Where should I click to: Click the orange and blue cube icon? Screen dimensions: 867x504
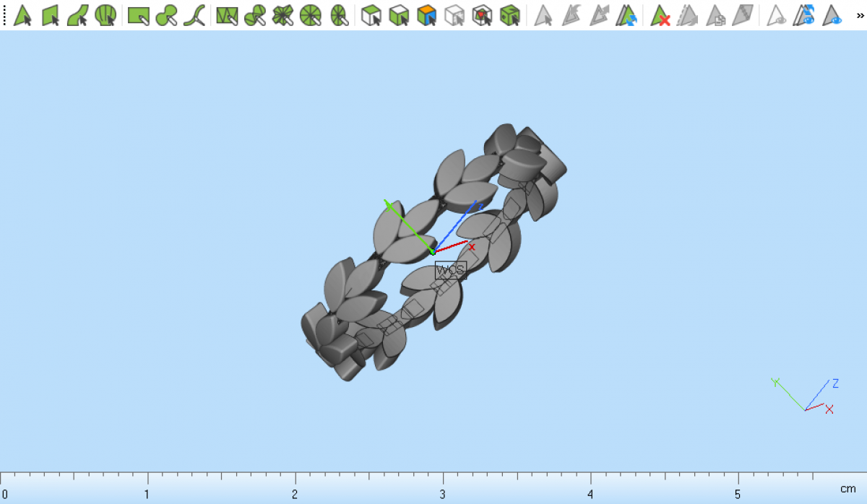pos(427,15)
